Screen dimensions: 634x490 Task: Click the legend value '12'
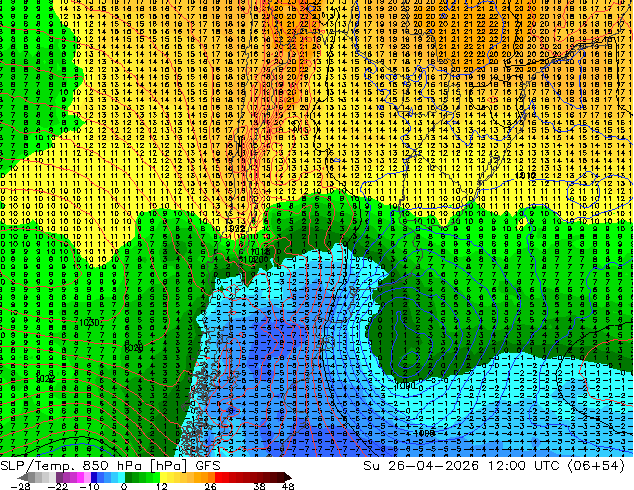tap(162, 486)
